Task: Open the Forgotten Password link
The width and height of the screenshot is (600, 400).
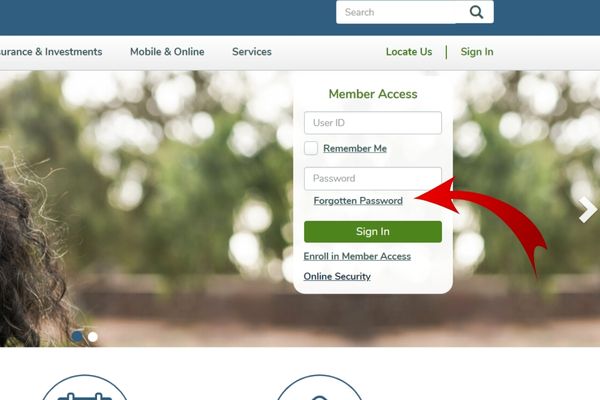Action: 358,201
